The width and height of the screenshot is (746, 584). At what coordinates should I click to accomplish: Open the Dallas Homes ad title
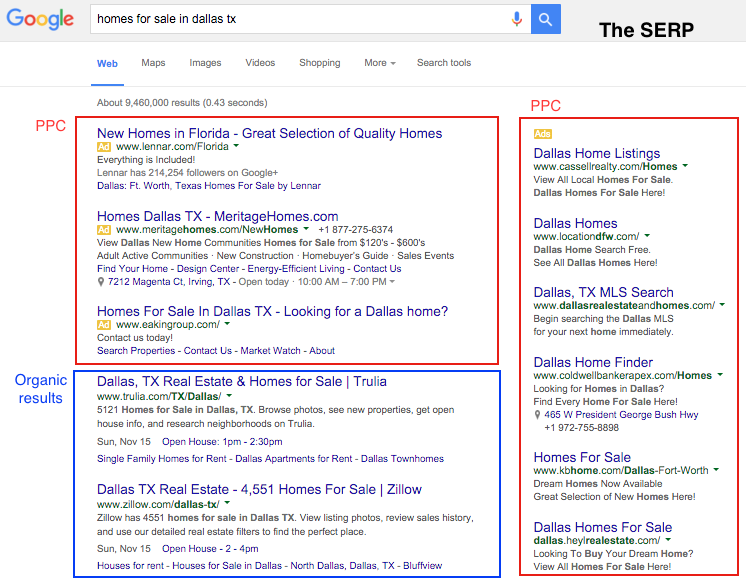(575, 223)
